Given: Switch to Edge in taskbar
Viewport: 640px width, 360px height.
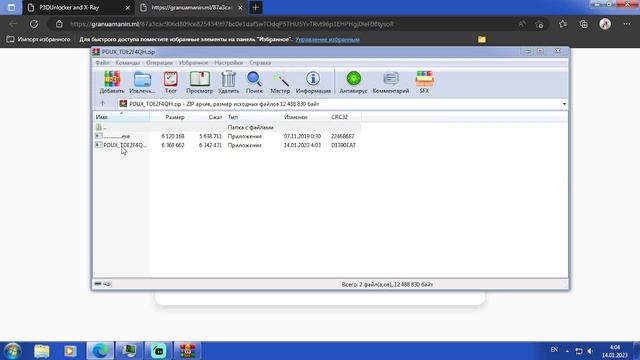Looking at the screenshot, I should (x=100, y=351).
